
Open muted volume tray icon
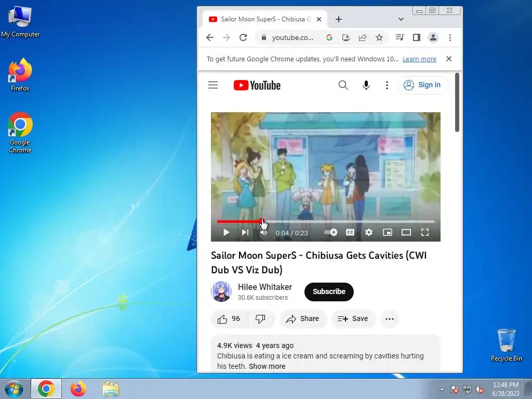[x=480, y=389]
